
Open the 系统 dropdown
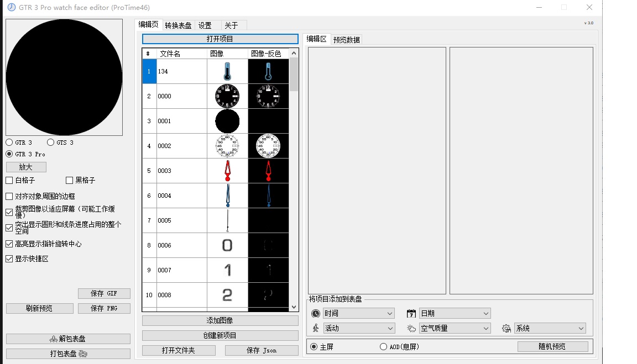(550, 328)
